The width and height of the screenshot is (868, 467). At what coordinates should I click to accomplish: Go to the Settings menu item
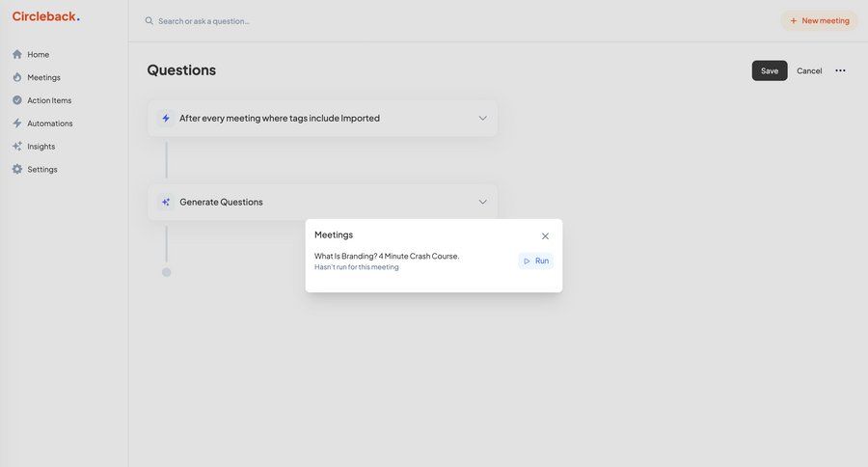[x=41, y=170]
